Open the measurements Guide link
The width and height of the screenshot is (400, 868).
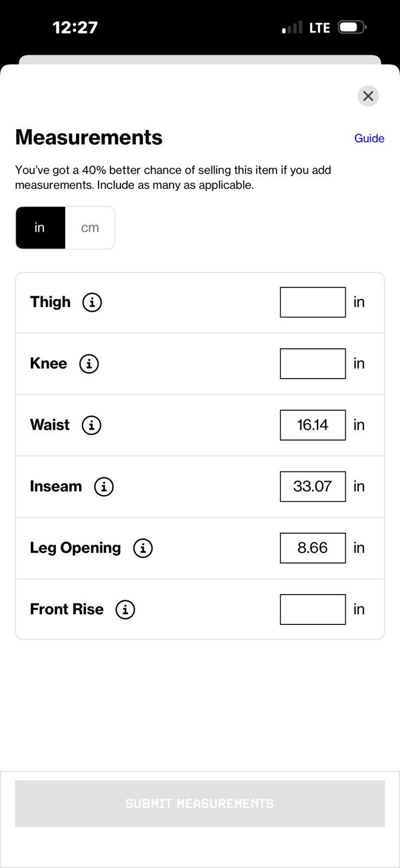pos(369,138)
